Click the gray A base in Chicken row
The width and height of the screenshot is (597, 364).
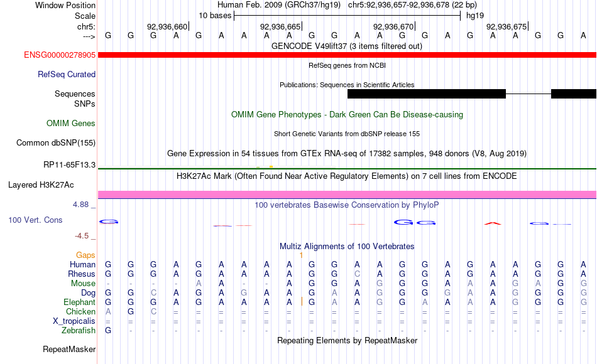point(108,311)
